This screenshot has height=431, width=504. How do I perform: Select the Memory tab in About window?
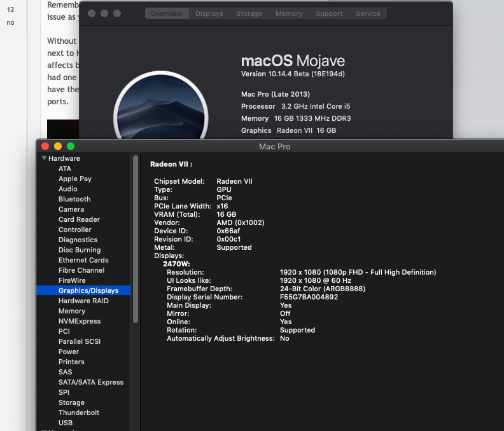pyautogui.click(x=289, y=13)
